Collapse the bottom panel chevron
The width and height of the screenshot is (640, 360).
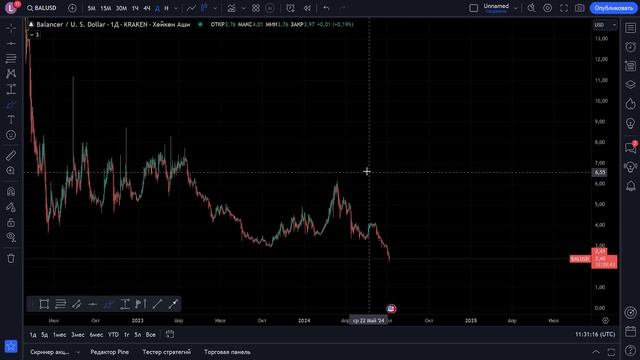pyautogui.click(x=596, y=352)
